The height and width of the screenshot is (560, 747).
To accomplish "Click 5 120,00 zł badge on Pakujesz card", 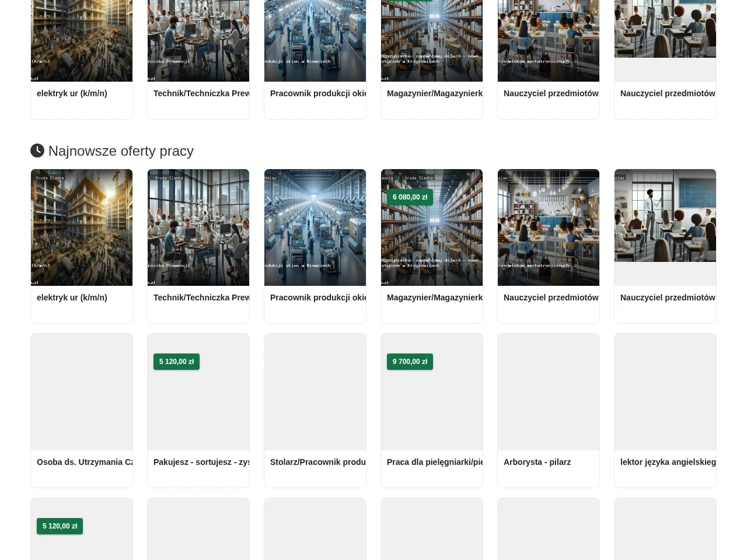I will (176, 362).
